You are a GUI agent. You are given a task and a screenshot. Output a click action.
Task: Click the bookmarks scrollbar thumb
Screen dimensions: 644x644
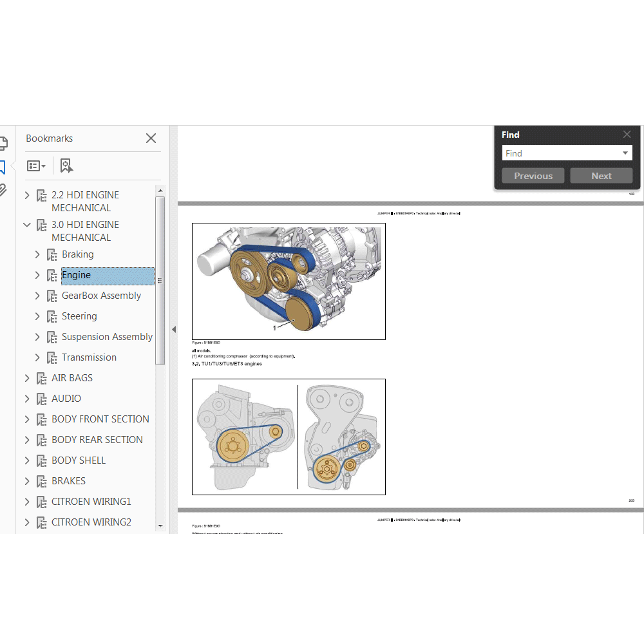point(160,281)
